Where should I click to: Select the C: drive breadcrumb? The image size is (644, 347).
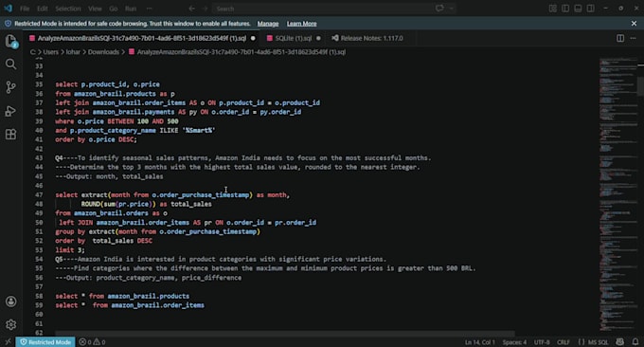tap(32, 52)
